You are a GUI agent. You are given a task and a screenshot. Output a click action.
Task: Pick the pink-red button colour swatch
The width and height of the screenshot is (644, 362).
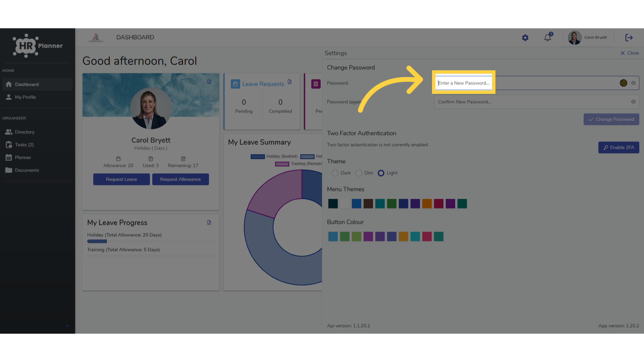427,237
